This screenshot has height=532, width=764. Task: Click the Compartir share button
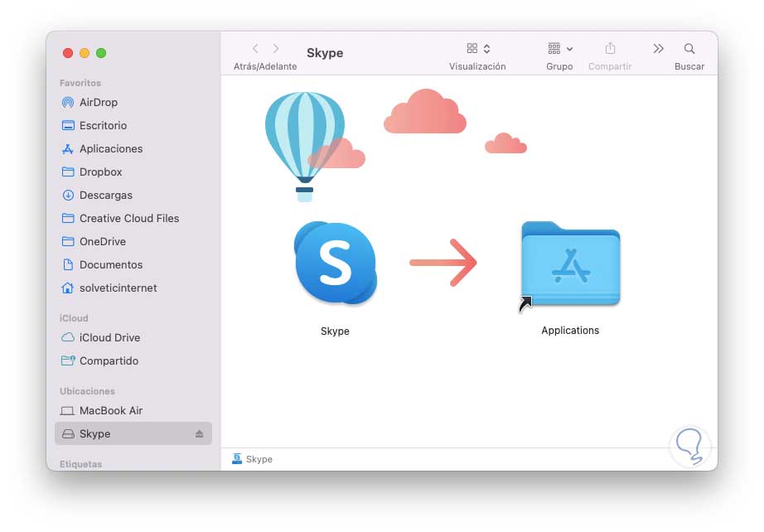coord(610,48)
